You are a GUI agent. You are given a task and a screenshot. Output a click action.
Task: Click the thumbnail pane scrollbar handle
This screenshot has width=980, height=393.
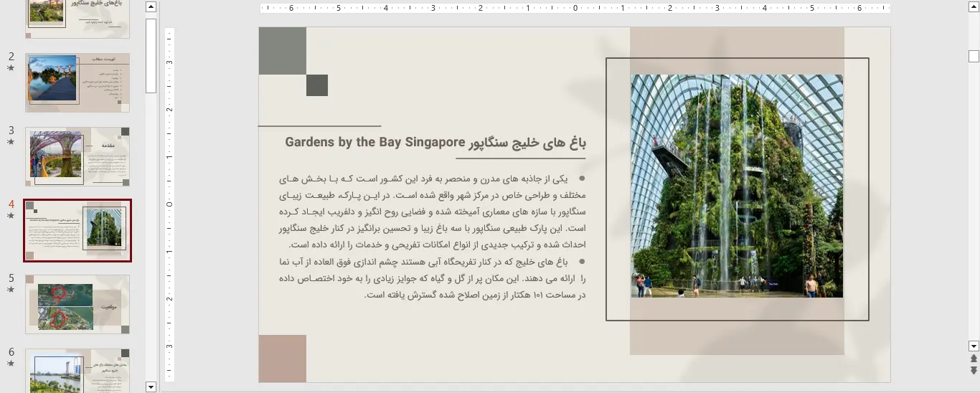(x=151, y=55)
